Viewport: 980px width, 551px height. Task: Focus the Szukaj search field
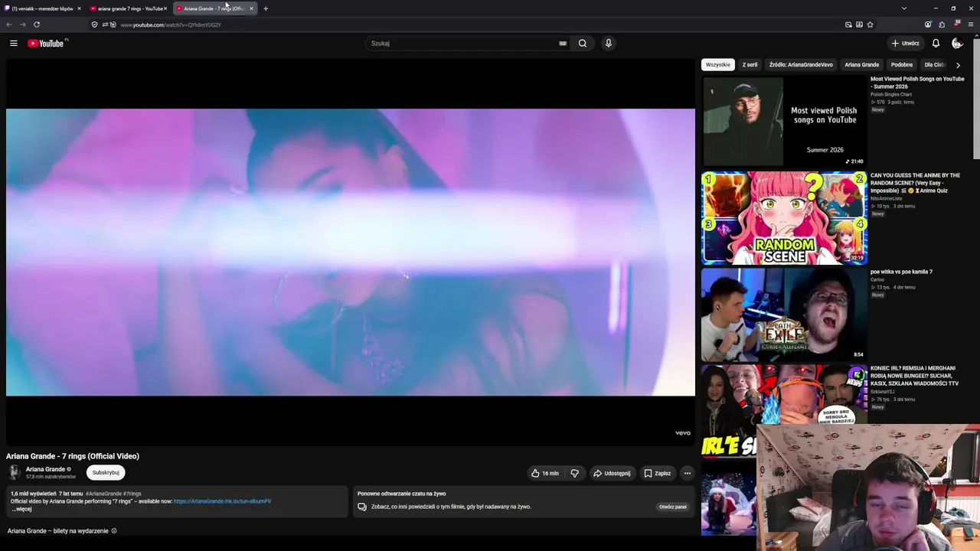tap(463, 44)
